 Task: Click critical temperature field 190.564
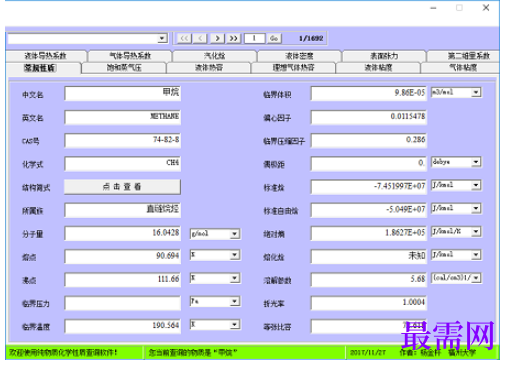point(123,326)
